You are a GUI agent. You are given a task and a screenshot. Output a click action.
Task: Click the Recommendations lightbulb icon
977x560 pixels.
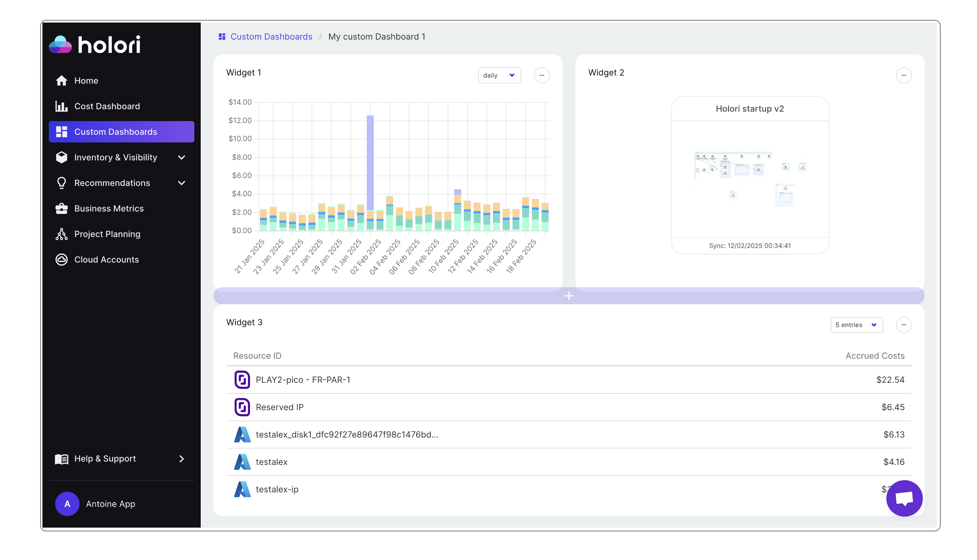[62, 183]
